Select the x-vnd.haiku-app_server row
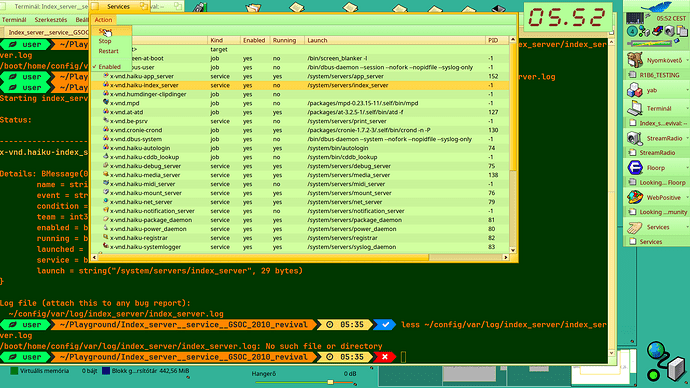This screenshot has width=690, height=388. [x=300, y=76]
